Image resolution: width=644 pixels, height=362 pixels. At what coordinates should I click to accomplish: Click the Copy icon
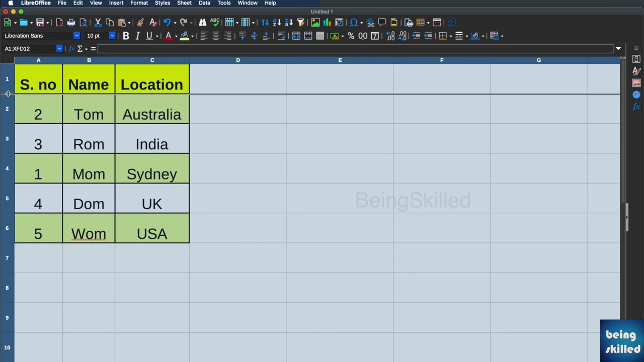tap(110, 22)
